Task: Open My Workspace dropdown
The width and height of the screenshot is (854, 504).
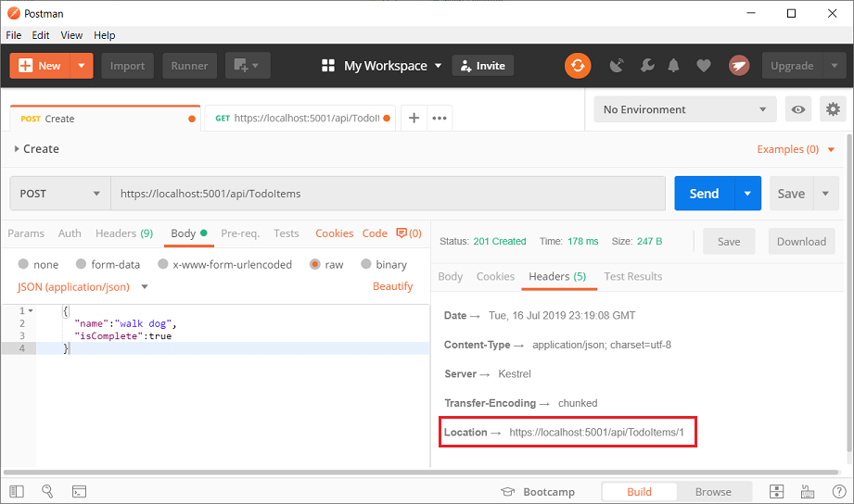Action: (392, 66)
